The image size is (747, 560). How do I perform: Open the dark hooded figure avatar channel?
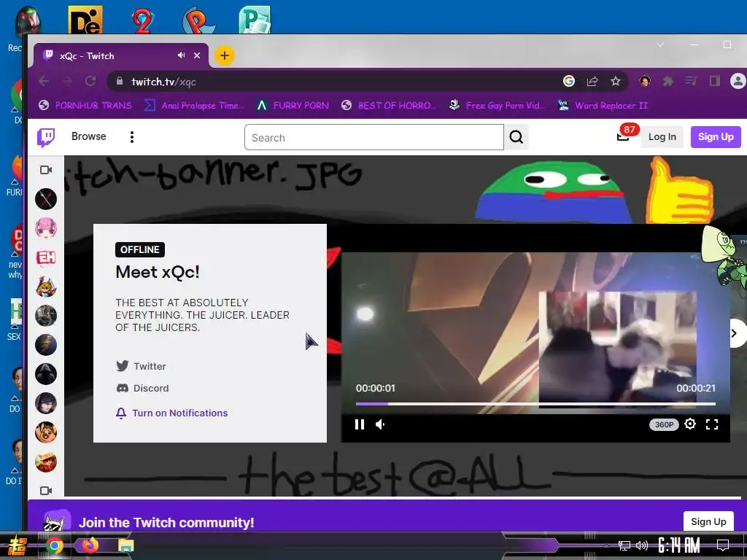[46, 374]
